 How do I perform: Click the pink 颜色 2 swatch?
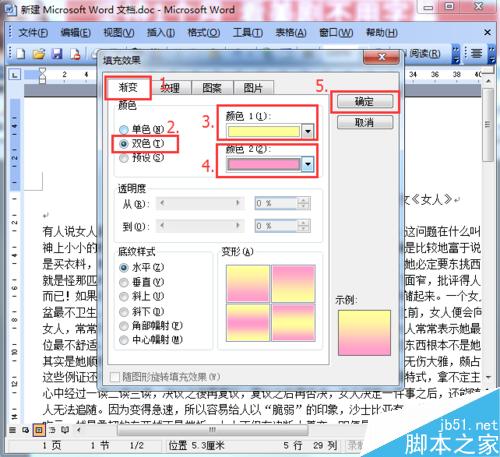click(264, 164)
